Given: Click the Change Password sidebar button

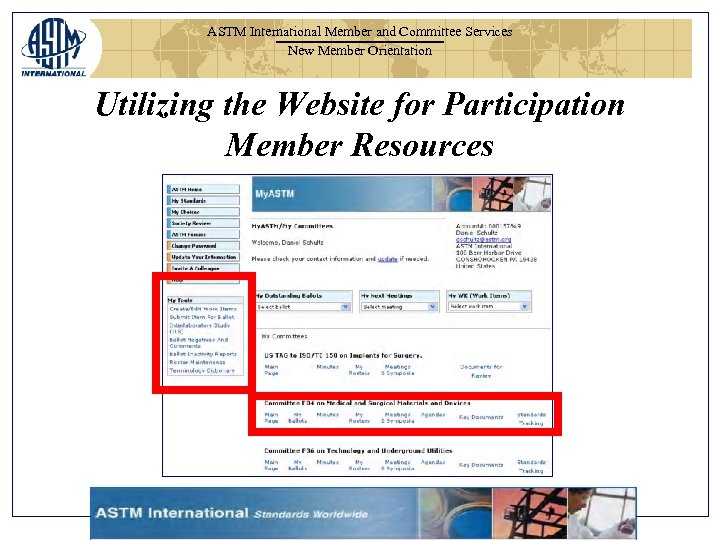Looking at the screenshot, I should point(203,246).
